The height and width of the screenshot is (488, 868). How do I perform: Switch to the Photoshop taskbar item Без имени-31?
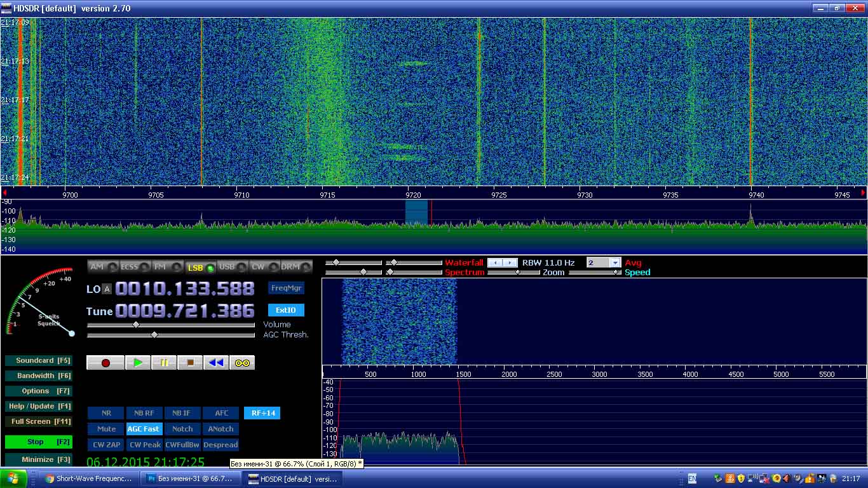tap(191, 479)
